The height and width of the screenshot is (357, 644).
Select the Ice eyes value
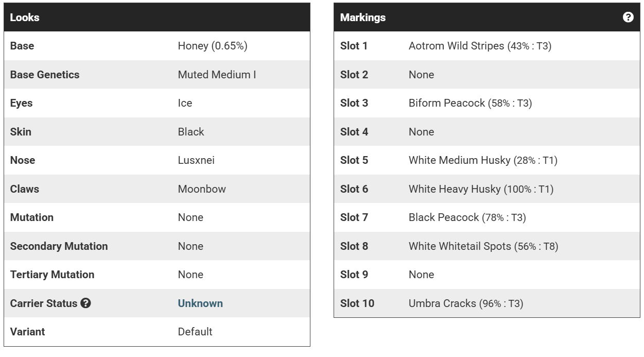click(185, 103)
